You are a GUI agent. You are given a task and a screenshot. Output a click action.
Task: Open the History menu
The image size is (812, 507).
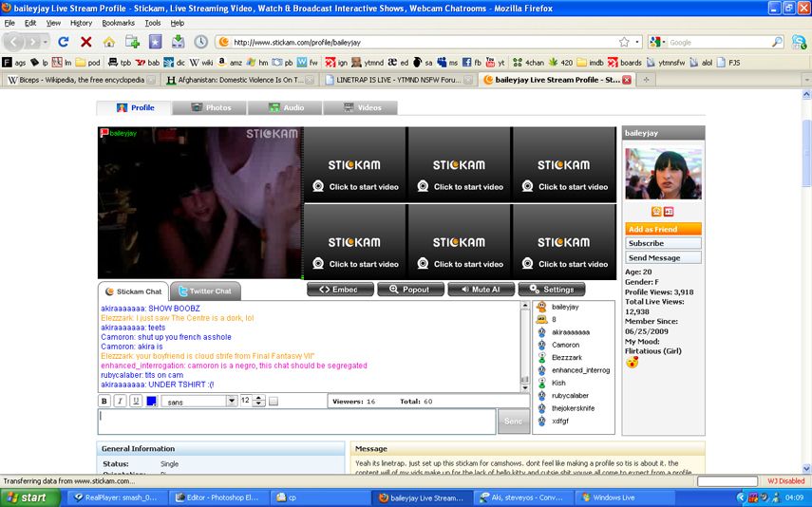coord(81,23)
